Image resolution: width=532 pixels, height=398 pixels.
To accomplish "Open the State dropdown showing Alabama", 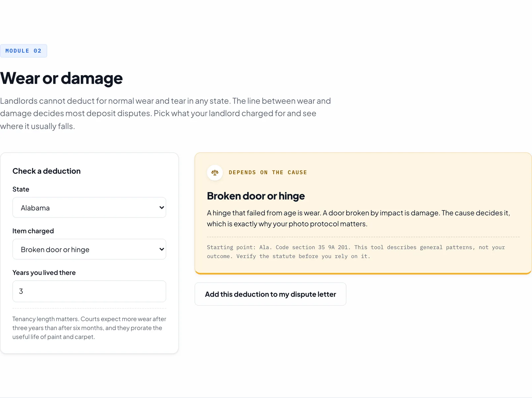I will click(x=89, y=207).
